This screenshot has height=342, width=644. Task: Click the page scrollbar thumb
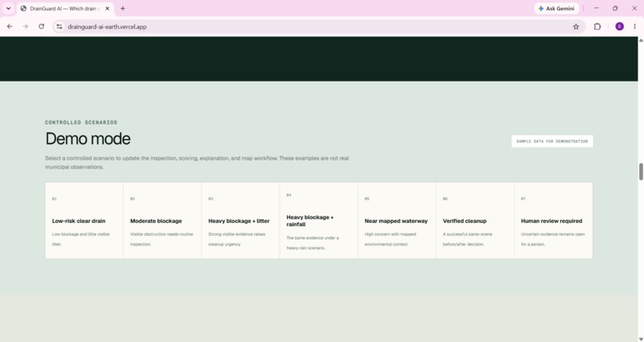coord(641,171)
